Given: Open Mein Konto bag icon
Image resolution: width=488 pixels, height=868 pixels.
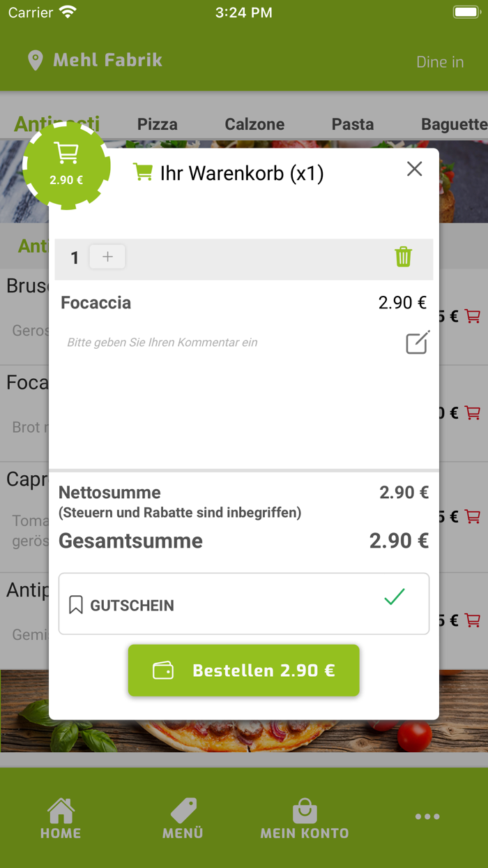Looking at the screenshot, I should [x=305, y=811].
